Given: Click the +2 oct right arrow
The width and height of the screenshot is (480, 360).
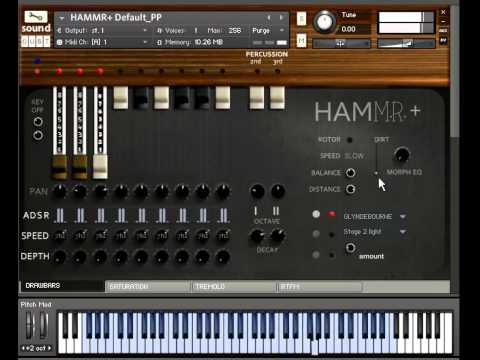Looking at the screenshot, I should pyautogui.click(x=49, y=348).
